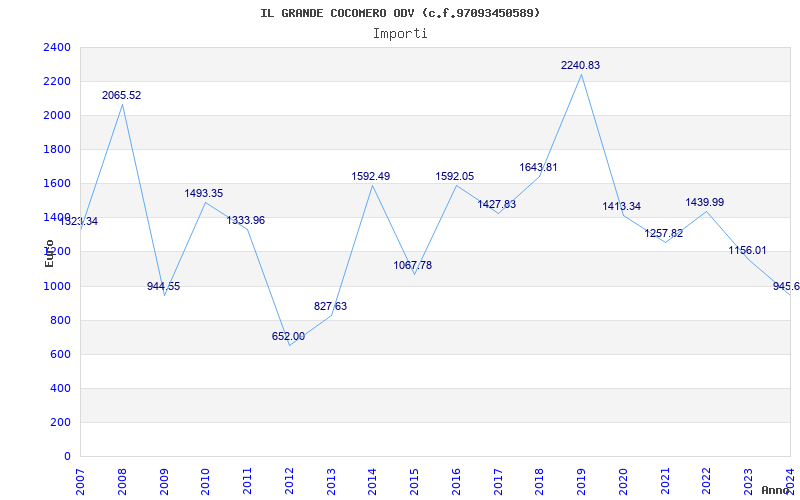Click the Anno axis title
The image size is (800, 500).
[776, 490]
